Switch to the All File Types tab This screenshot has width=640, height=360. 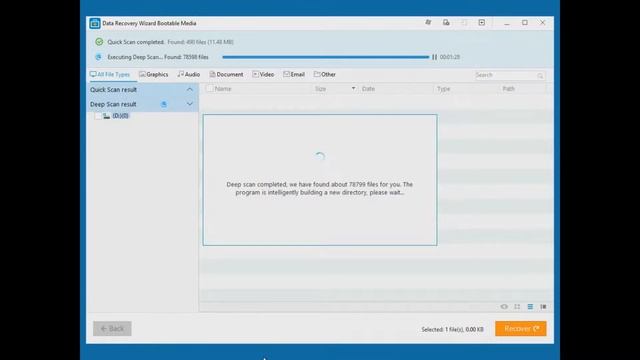tap(110, 74)
